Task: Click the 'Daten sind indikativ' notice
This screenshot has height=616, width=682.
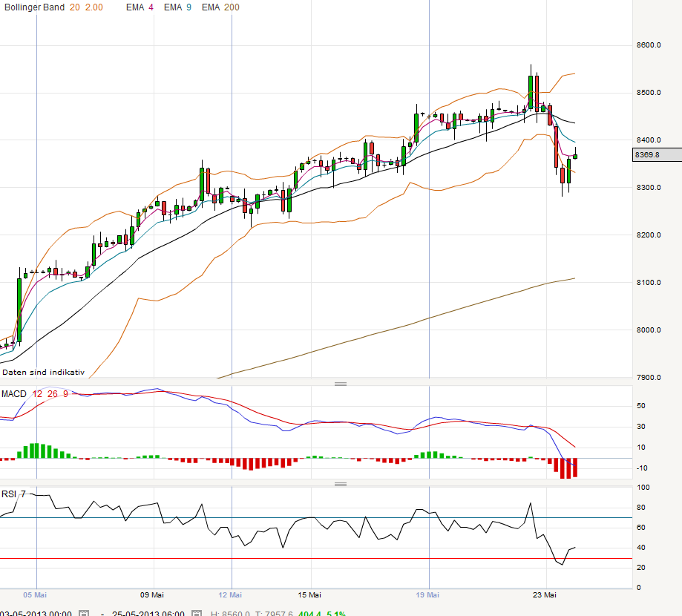Action: [x=44, y=373]
